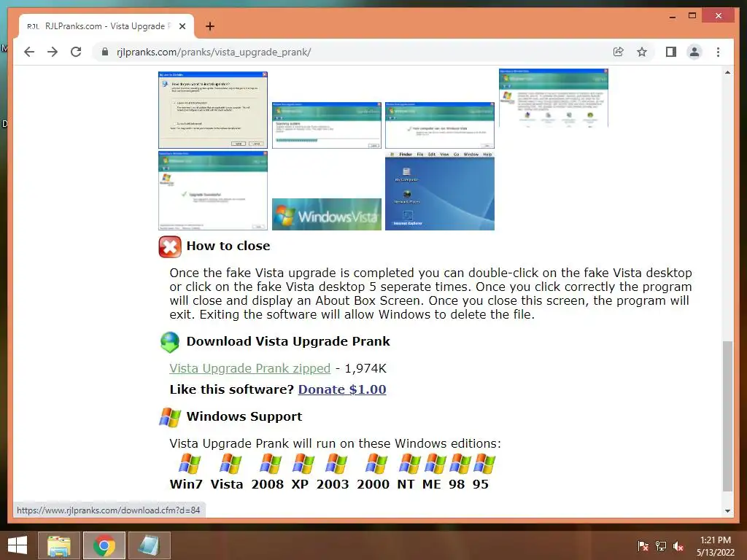747x560 pixels.
Task: Click the 98 Windows logo icon
Action: (460, 463)
